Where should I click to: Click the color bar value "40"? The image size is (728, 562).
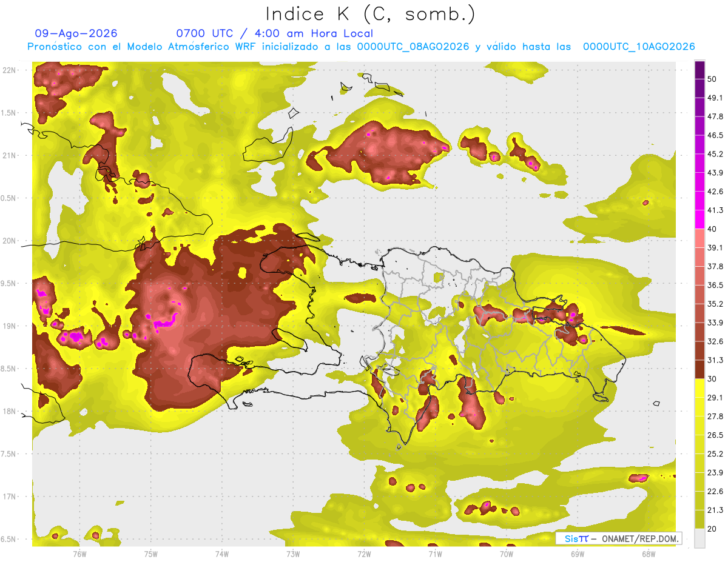713,229
